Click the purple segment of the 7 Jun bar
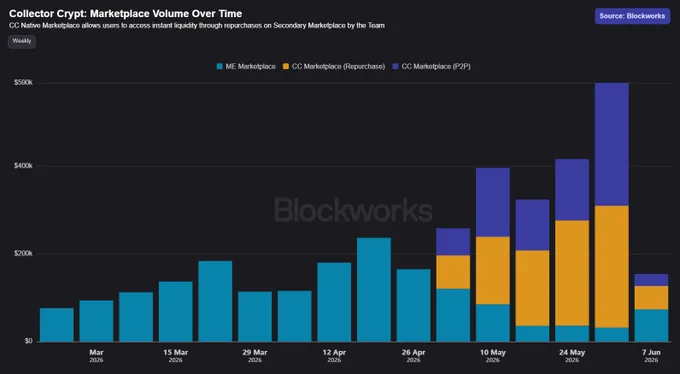The image size is (680, 374). (x=651, y=280)
